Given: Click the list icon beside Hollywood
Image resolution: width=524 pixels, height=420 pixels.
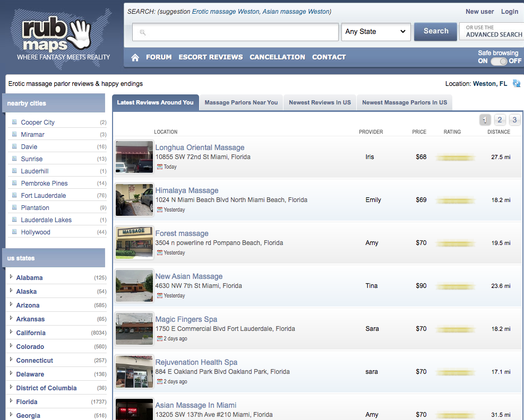Looking at the screenshot, I should [x=14, y=232].
